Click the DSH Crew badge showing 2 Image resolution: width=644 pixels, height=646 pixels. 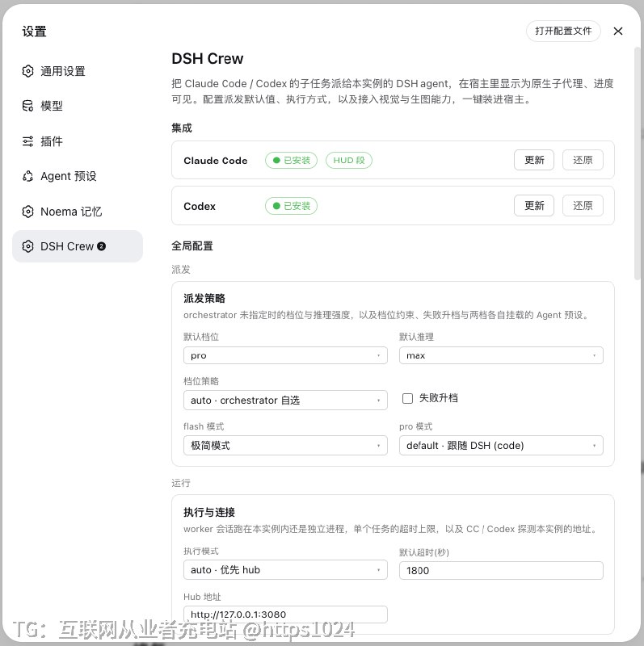(x=102, y=246)
